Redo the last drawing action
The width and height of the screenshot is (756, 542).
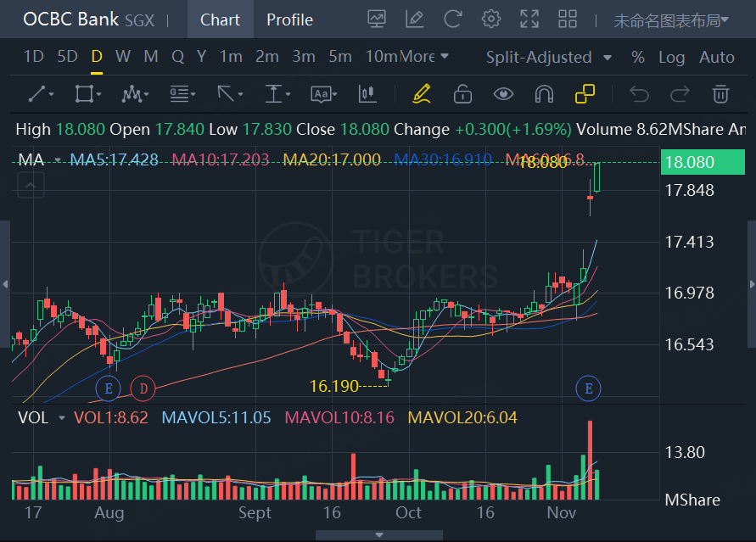click(x=680, y=93)
